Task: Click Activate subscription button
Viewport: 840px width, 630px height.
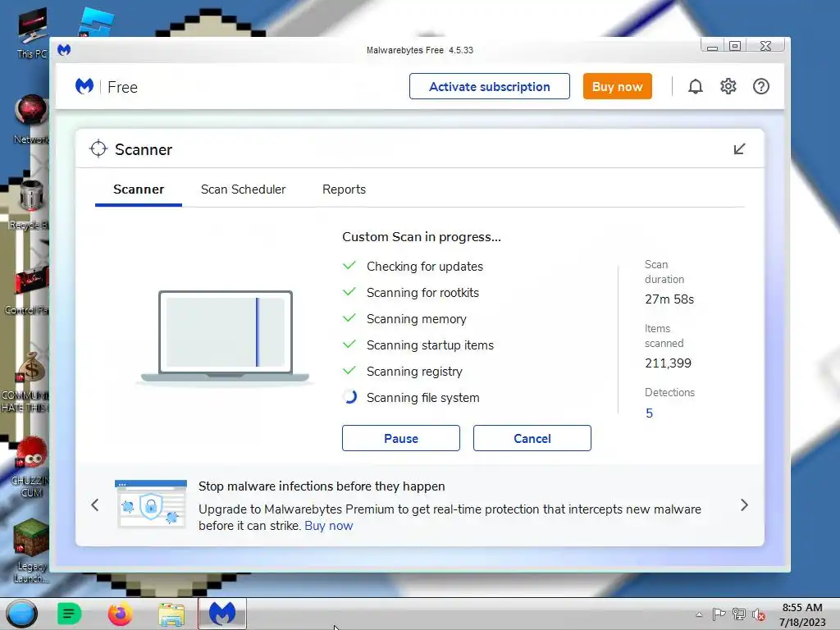Action: pyautogui.click(x=490, y=86)
